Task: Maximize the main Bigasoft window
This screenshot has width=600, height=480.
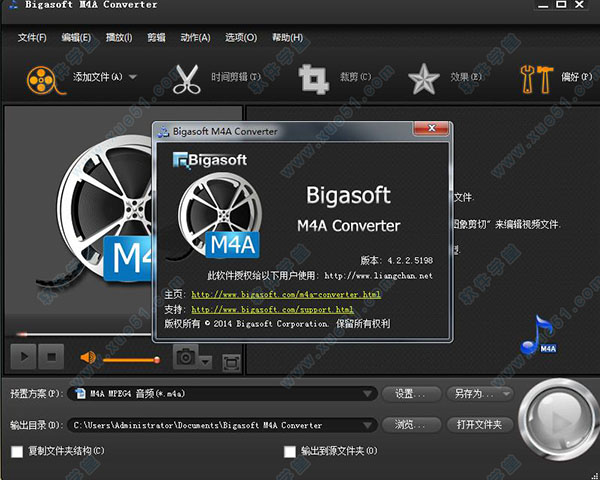Action: pos(561,5)
